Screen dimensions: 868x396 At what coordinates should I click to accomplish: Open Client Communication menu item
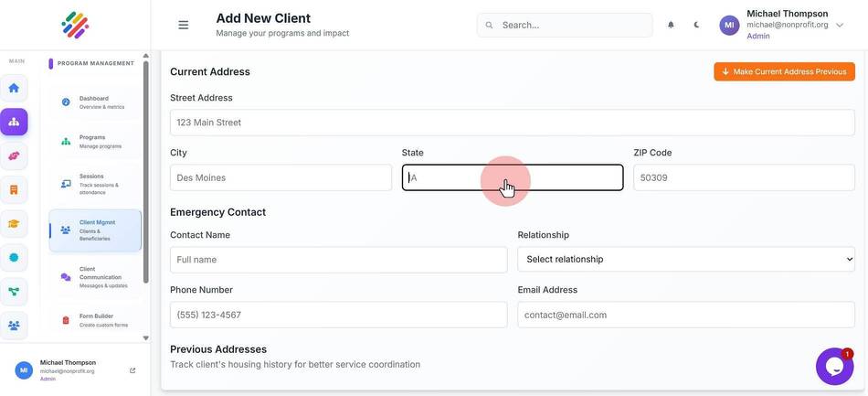[95, 277]
